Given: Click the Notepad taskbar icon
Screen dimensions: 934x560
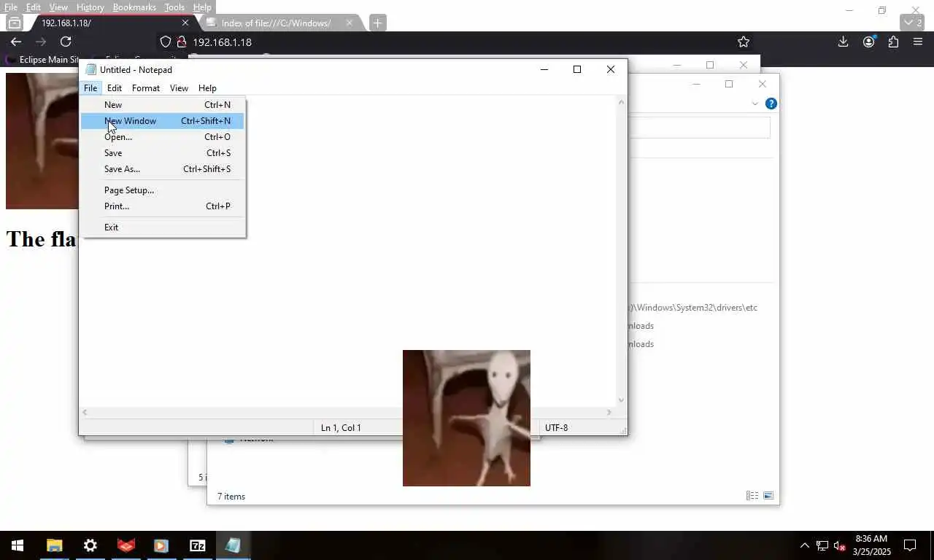Looking at the screenshot, I should [x=233, y=545].
